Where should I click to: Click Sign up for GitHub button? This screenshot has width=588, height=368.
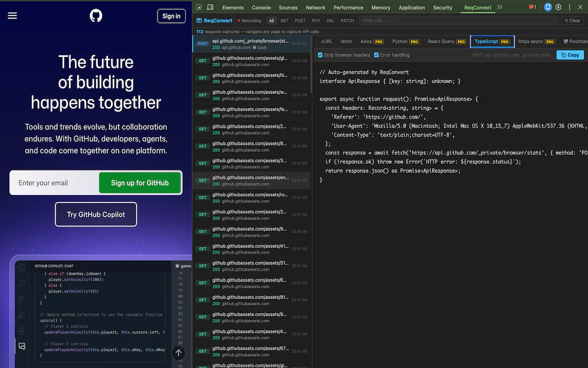(x=140, y=183)
